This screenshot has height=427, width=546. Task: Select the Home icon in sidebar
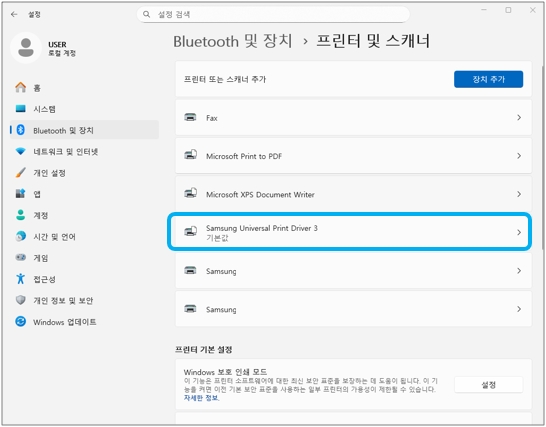click(21, 87)
